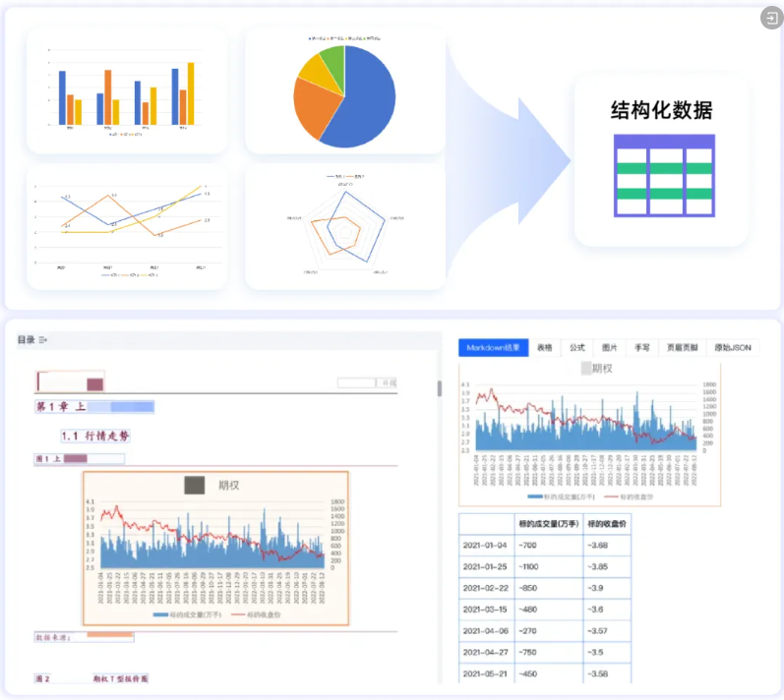Open the Markdown结果 tab
Screen dimensions: 784x700
click(493, 348)
